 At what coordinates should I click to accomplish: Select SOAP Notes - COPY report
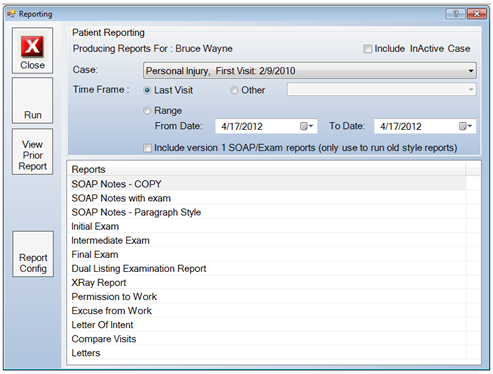click(x=266, y=184)
